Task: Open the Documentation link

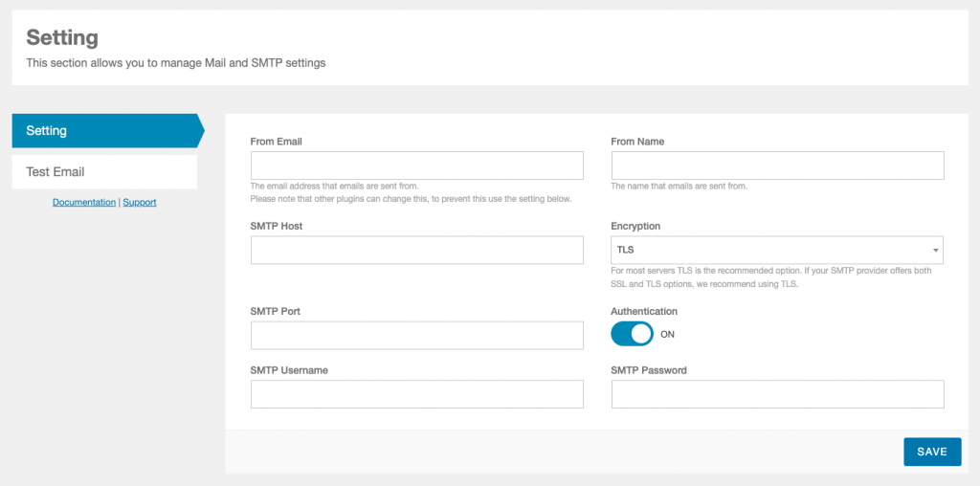Action: pyautogui.click(x=84, y=203)
